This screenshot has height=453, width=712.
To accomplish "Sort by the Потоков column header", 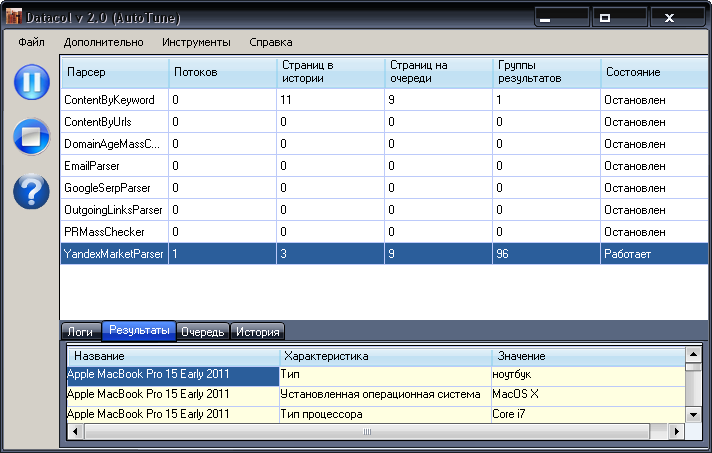I will (x=221, y=73).
